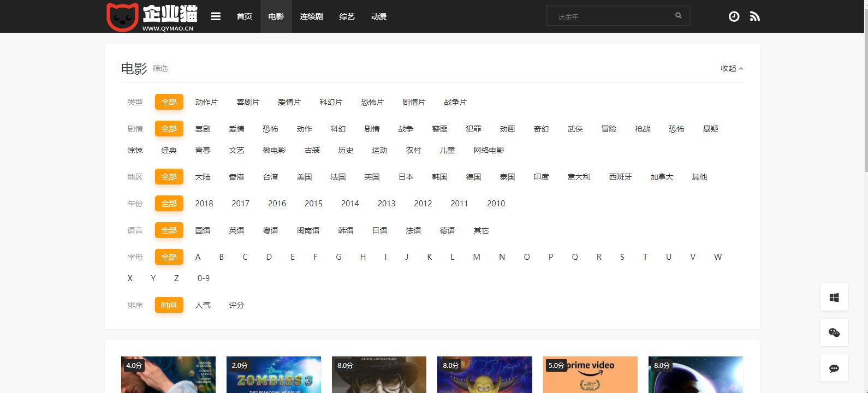Image resolution: width=868 pixels, height=393 pixels.
Task: Sort results by 评分
Action: click(236, 305)
